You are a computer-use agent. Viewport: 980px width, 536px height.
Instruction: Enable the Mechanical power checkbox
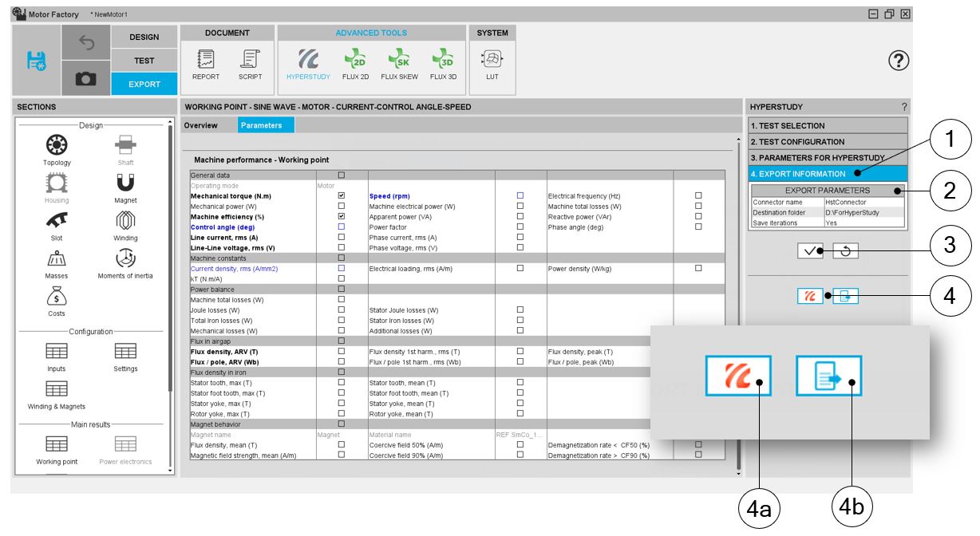(342, 206)
